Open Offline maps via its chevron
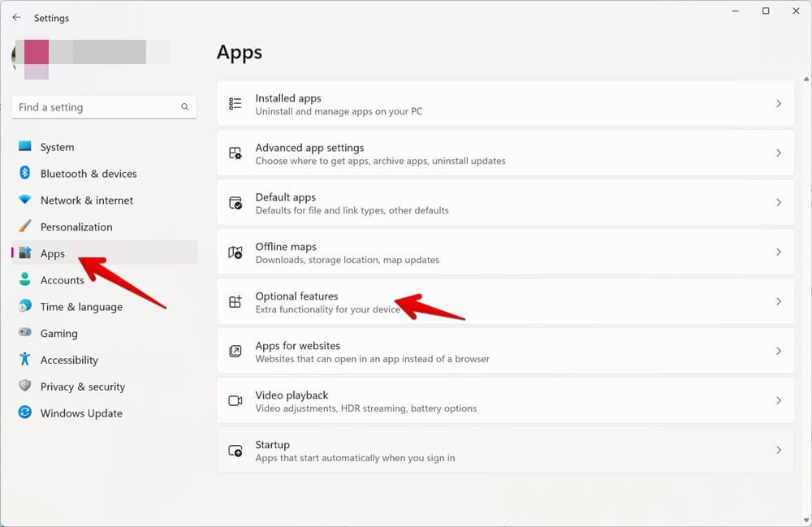The image size is (812, 527). point(779,252)
